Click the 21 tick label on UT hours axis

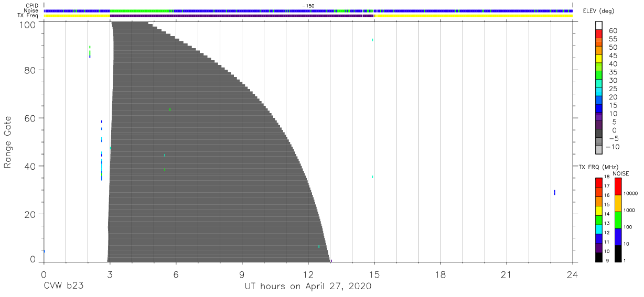pyautogui.click(x=506, y=274)
